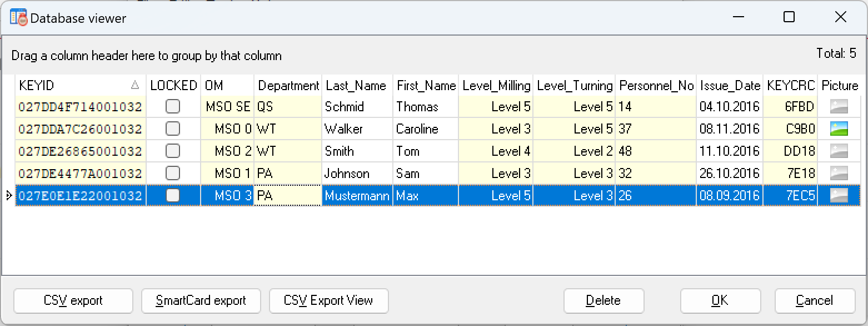Viewport: 868px width, 326px height.
Task: Sort by Issue_Date column header
Action: coord(730,86)
